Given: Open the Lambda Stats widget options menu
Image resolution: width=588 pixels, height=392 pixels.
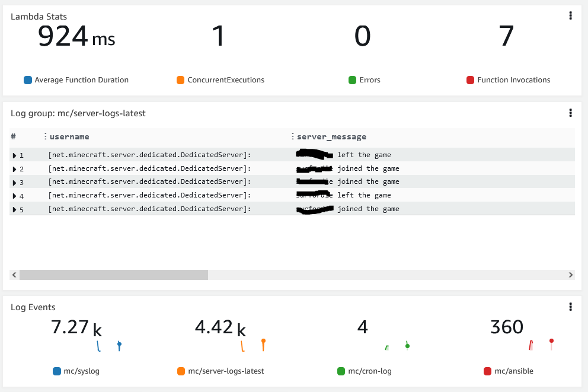Looking at the screenshot, I should click(x=570, y=16).
